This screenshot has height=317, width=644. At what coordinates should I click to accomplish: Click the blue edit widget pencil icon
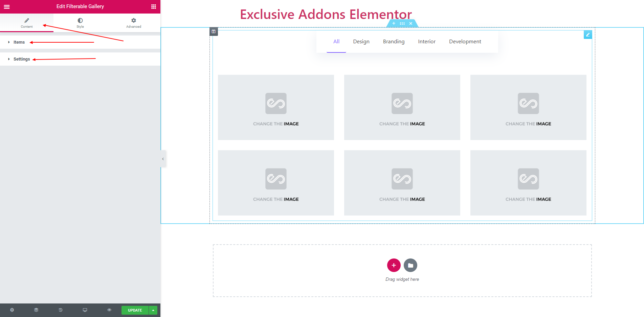[x=588, y=35]
